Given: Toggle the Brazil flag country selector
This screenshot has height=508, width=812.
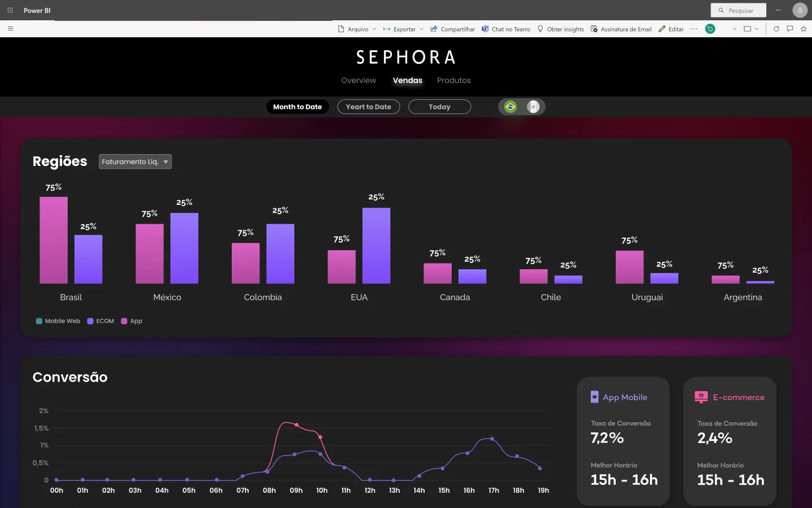Looking at the screenshot, I should coord(510,107).
